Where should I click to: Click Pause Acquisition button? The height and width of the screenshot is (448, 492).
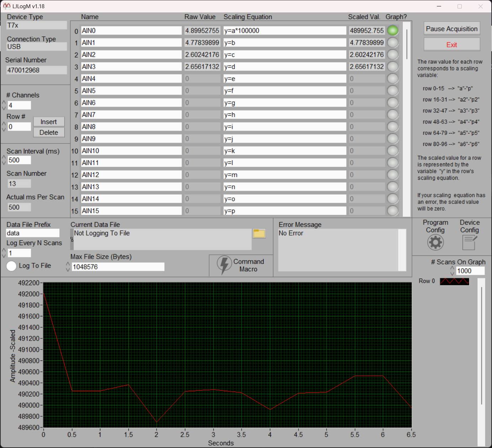pos(451,29)
